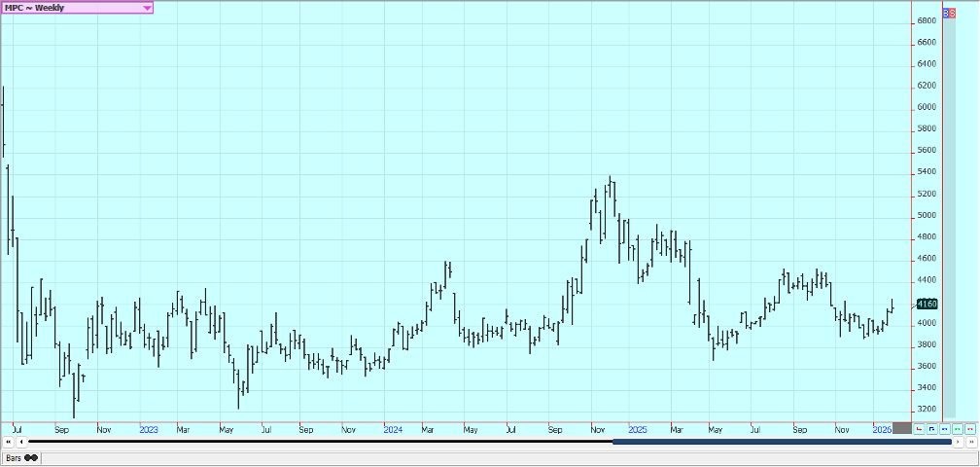
Task: Jump to the latest chart data
Action: (971, 443)
